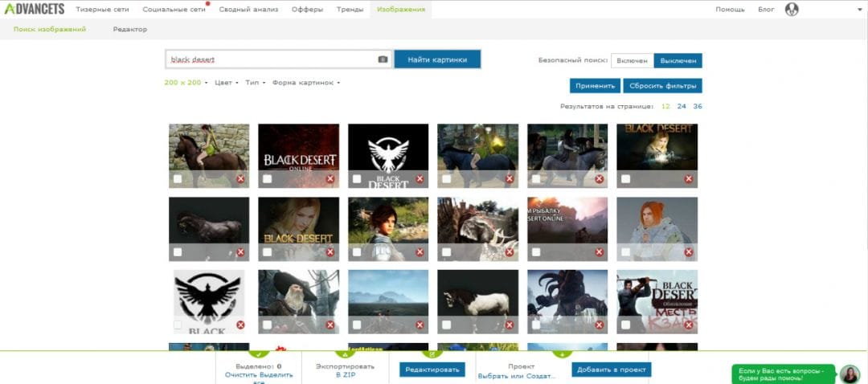Show 36 results per page
This screenshot has width=868, height=384.
698,106
